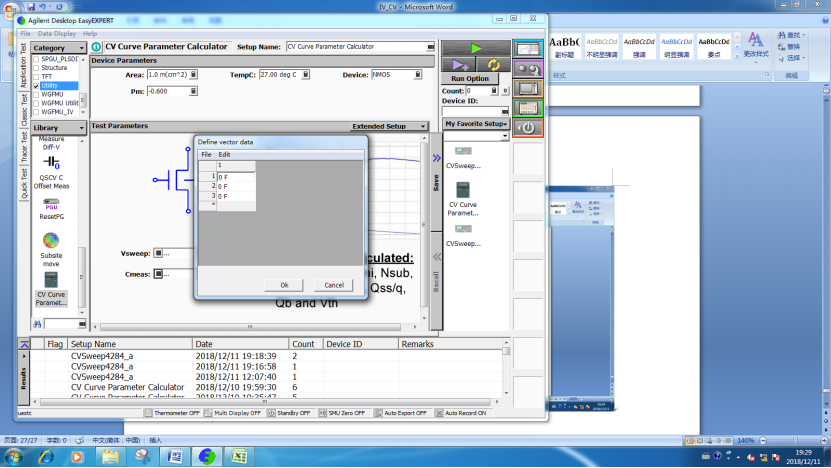
Task: Toggle the Structure category checkbox
Action: (36, 68)
